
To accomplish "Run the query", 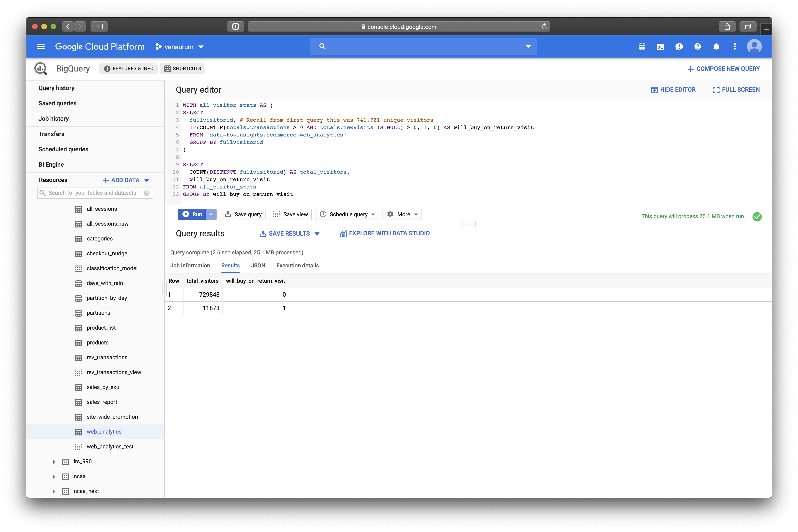I will (192, 214).
